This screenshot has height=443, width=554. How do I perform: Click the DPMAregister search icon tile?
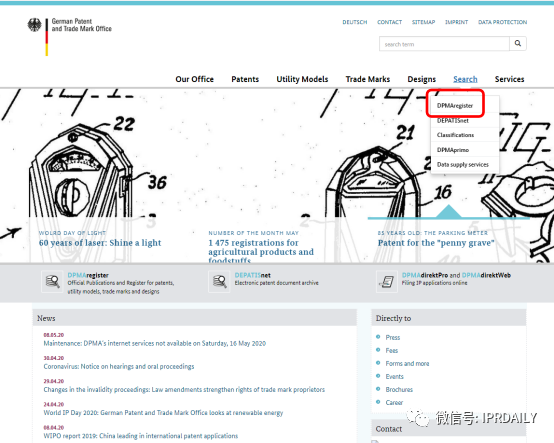[53, 282]
